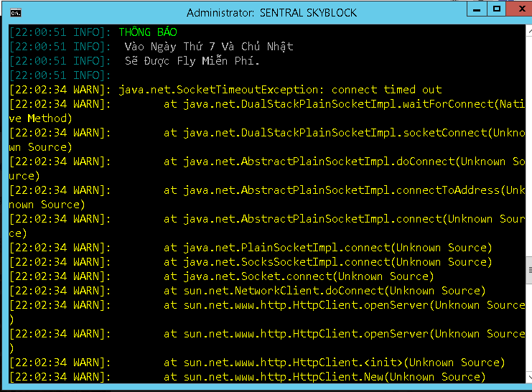Click the java.net.Socket.connect trace line
The image size is (532, 392).
[x=299, y=276]
